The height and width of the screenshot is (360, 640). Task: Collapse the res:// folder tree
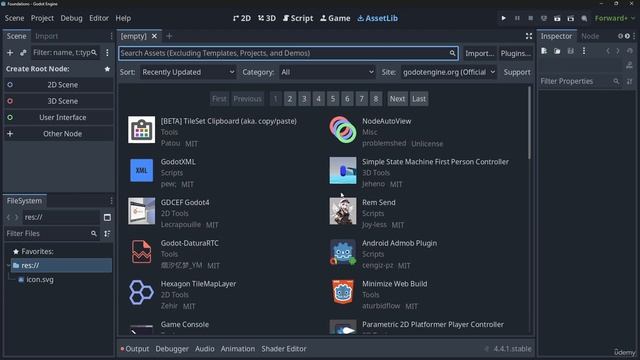[8, 266]
